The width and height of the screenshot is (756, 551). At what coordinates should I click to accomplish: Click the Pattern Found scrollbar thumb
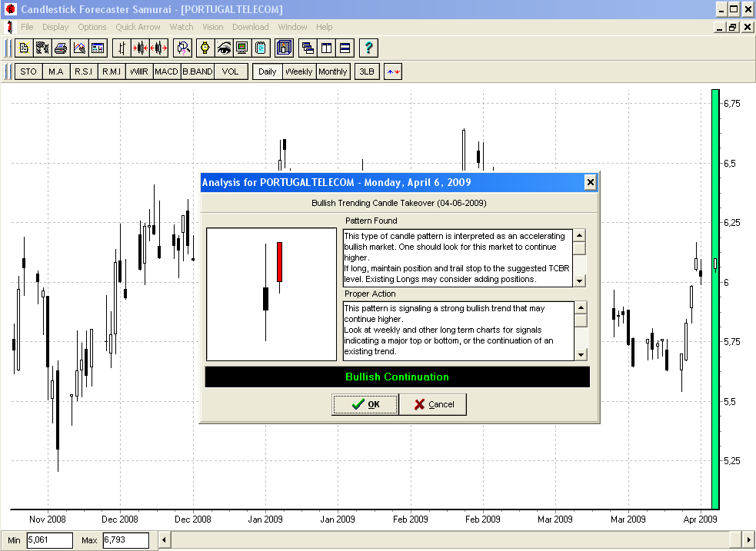tap(580, 248)
